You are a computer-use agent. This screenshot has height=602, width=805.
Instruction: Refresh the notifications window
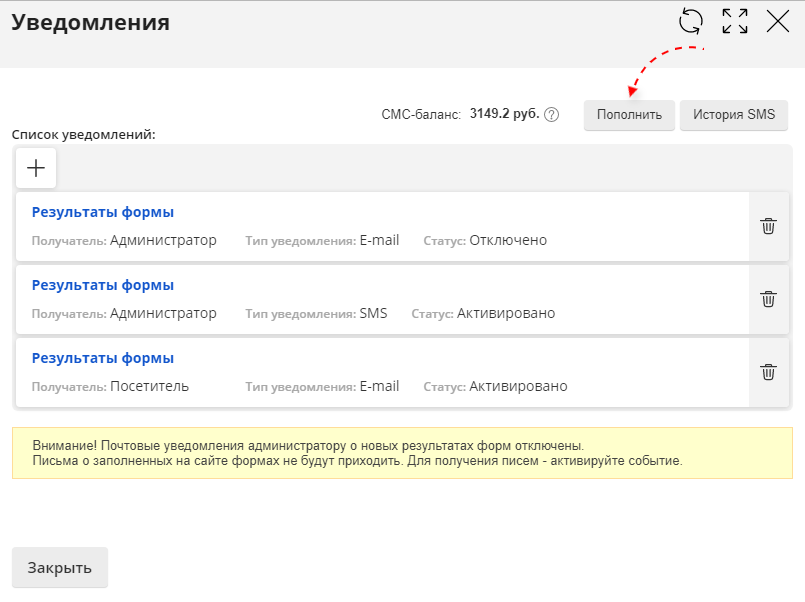[x=691, y=21]
